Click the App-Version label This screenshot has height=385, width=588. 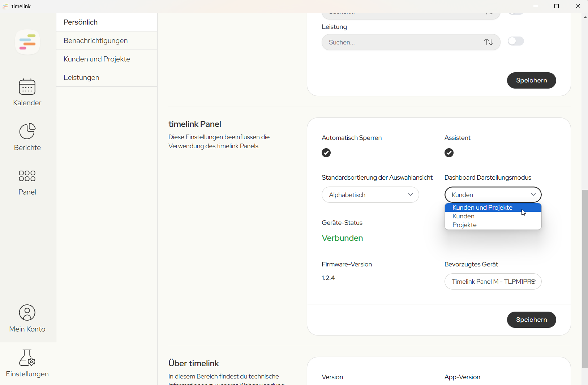tap(462, 377)
